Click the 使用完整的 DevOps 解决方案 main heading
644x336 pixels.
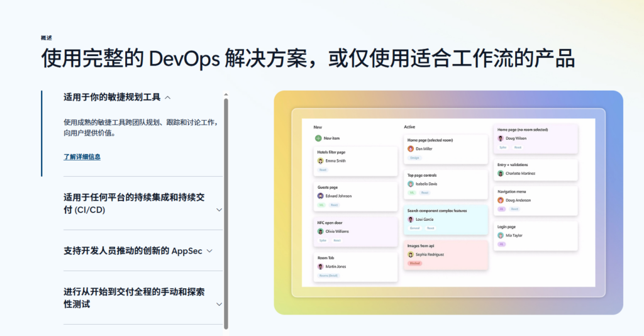308,59
